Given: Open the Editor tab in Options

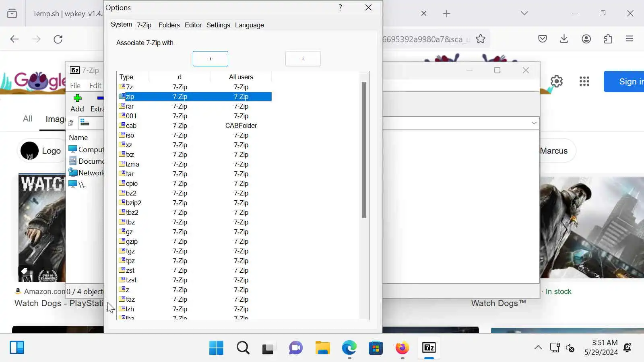Looking at the screenshot, I should (x=193, y=25).
